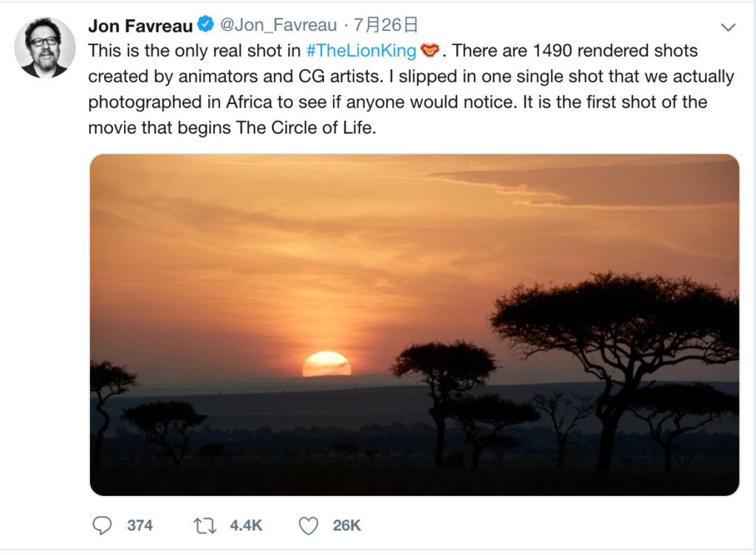The height and width of the screenshot is (555, 756).
Task: Click the 26K likes count
Action: [346, 525]
